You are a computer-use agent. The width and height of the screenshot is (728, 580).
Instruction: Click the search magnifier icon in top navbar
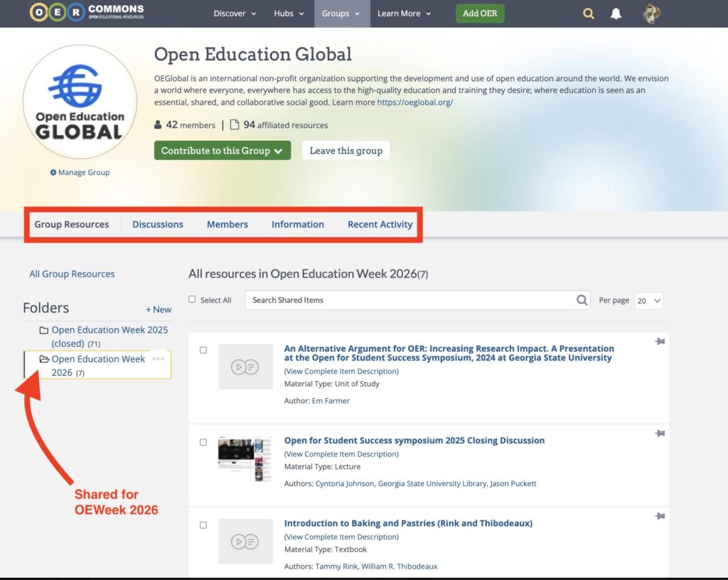tap(588, 14)
